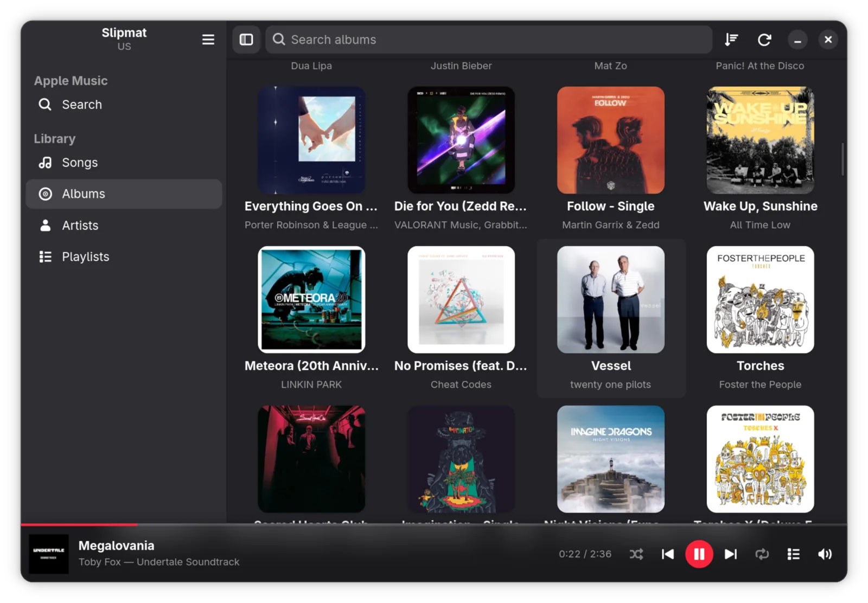Image resolution: width=868 pixels, height=603 pixels.
Task: Click artist Martin Garrix & Zedd
Action: click(x=611, y=225)
